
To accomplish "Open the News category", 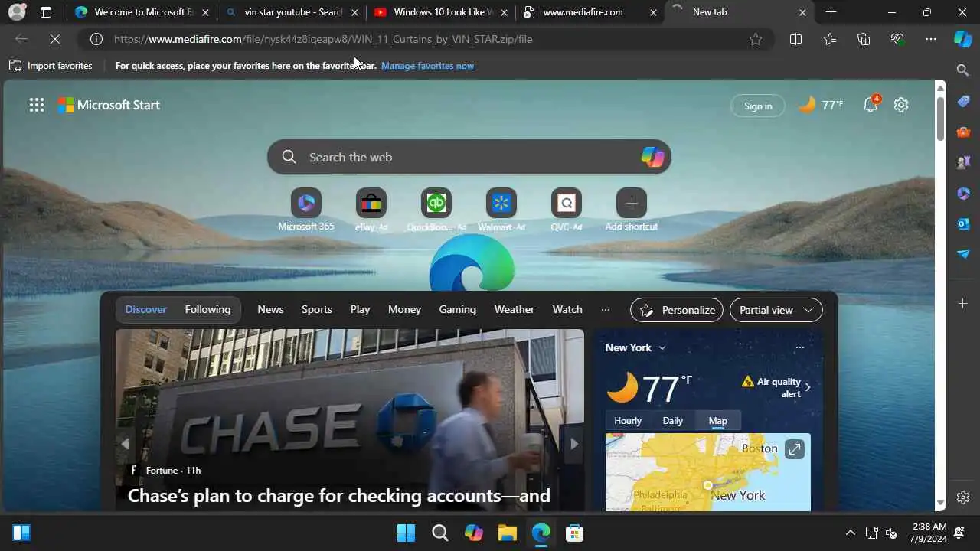I will [x=270, y=309].
